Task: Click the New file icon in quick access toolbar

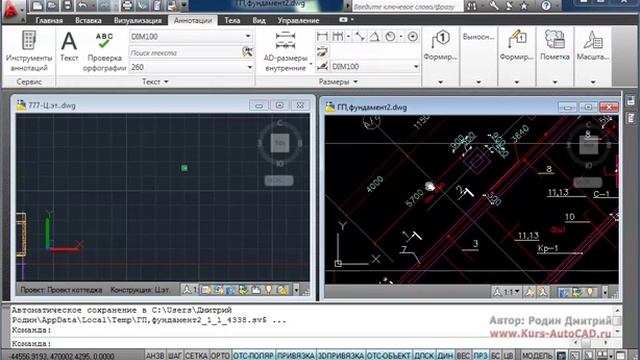Action: 37,5
